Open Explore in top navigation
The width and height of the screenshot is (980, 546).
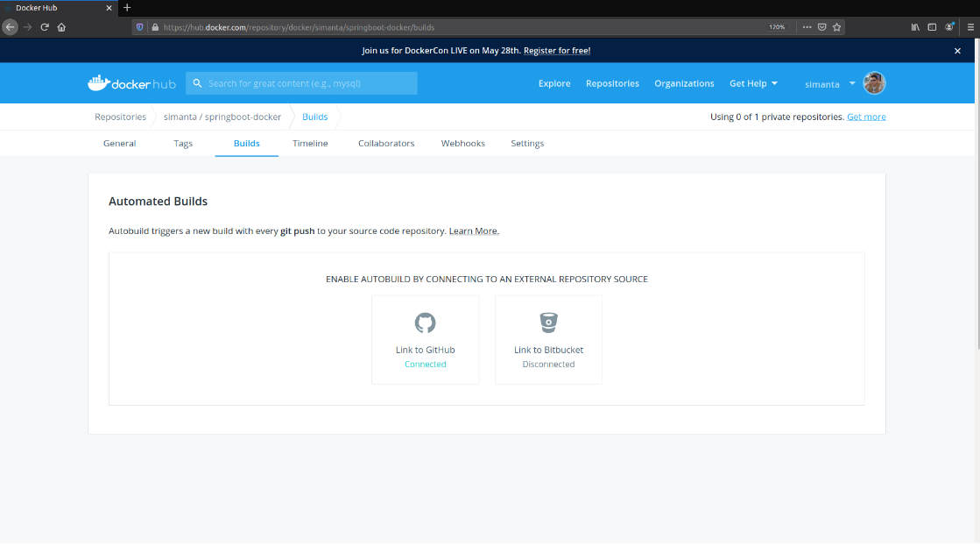[x=554, y=83]
